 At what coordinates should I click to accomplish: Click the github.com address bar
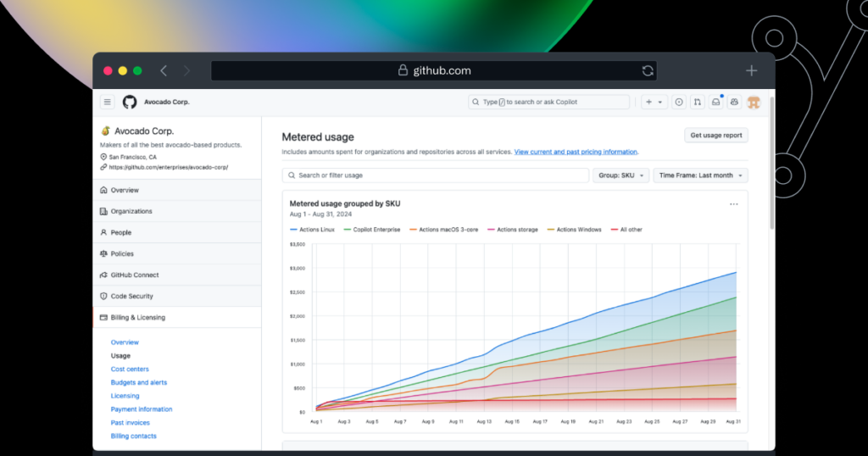click(x=434, y=71)
